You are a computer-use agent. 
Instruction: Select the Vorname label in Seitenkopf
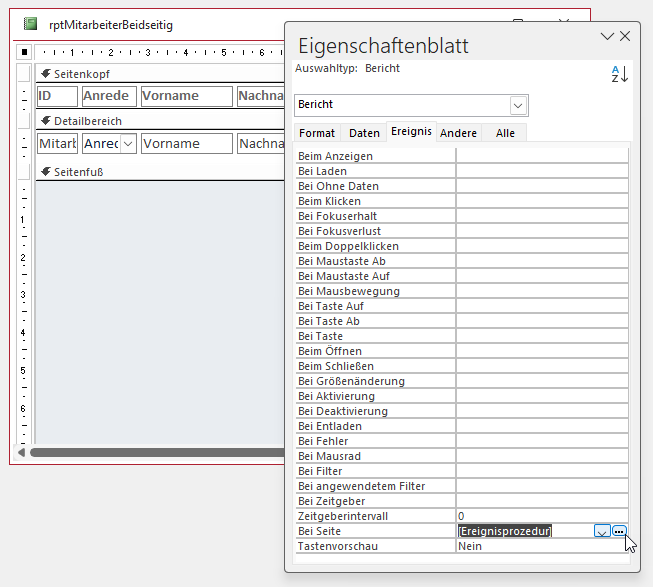187,96
